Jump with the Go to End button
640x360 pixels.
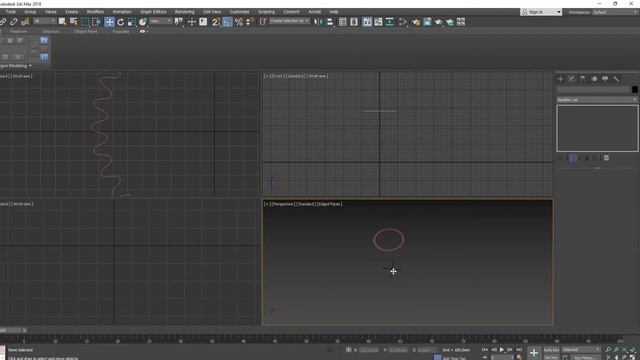point(519,349)
